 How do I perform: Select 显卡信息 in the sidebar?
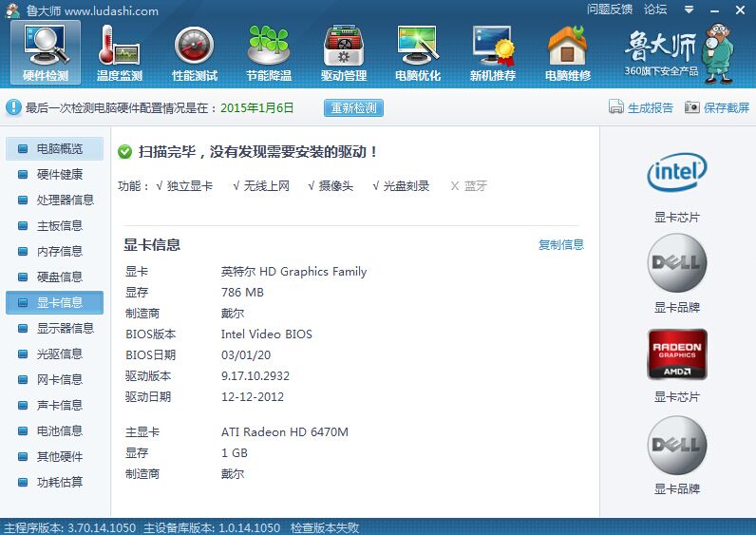54,302
